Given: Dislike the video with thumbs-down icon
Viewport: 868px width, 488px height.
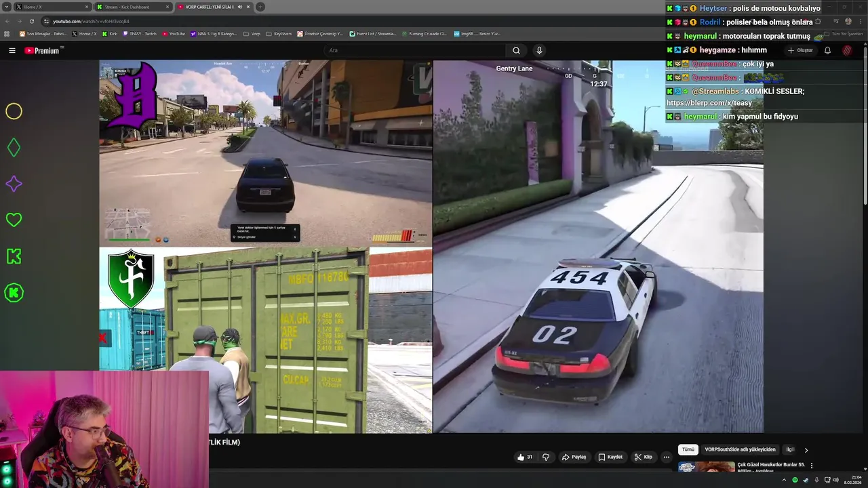Looking at the screenshot, I should [x=546, y=457].
